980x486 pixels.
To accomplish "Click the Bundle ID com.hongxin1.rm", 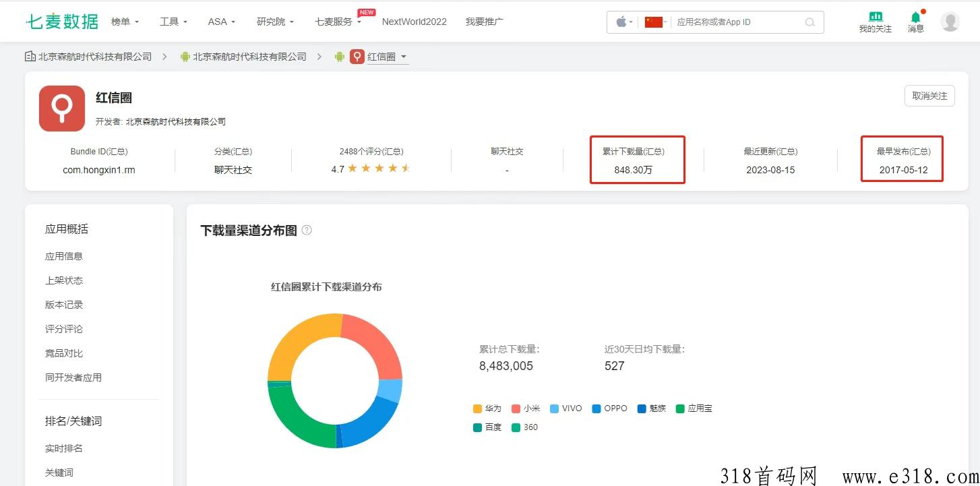I will [99, 170].
